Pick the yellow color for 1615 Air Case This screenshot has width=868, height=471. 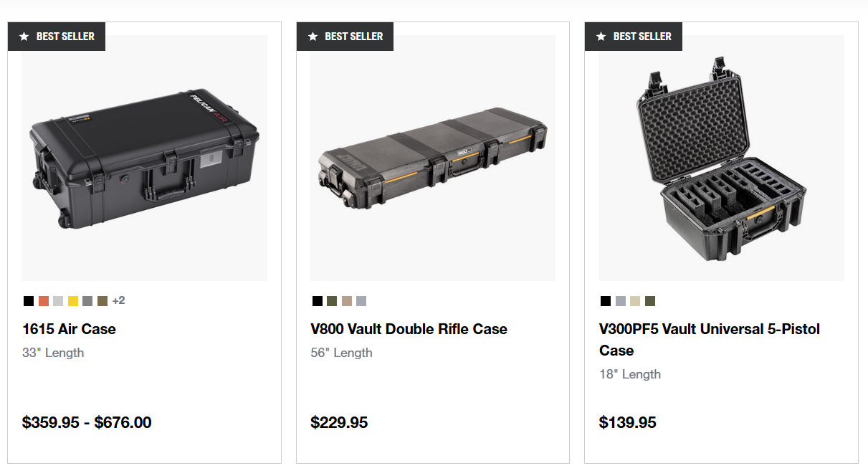[73, 301]
